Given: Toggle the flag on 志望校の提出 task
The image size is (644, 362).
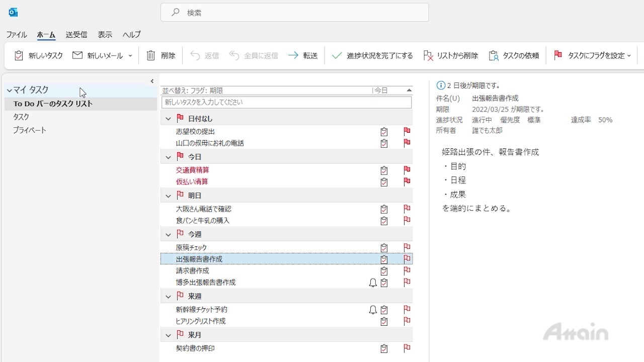Looking at the screenshot, I should tap(407, 131).
